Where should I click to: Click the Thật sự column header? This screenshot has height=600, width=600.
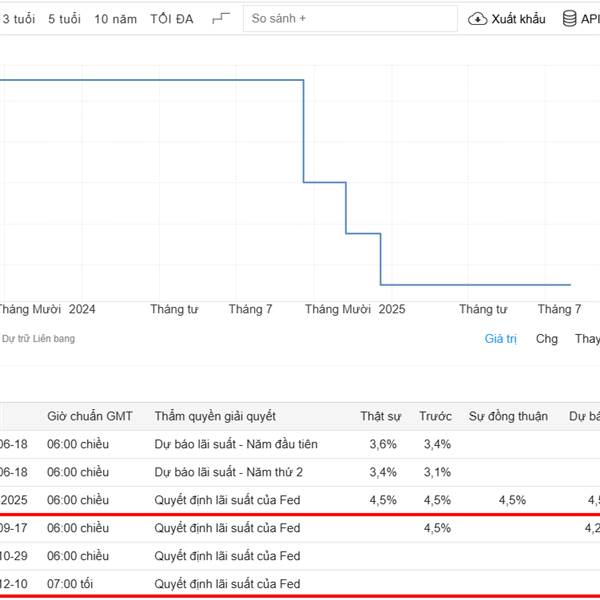click(x=380, y=416)
